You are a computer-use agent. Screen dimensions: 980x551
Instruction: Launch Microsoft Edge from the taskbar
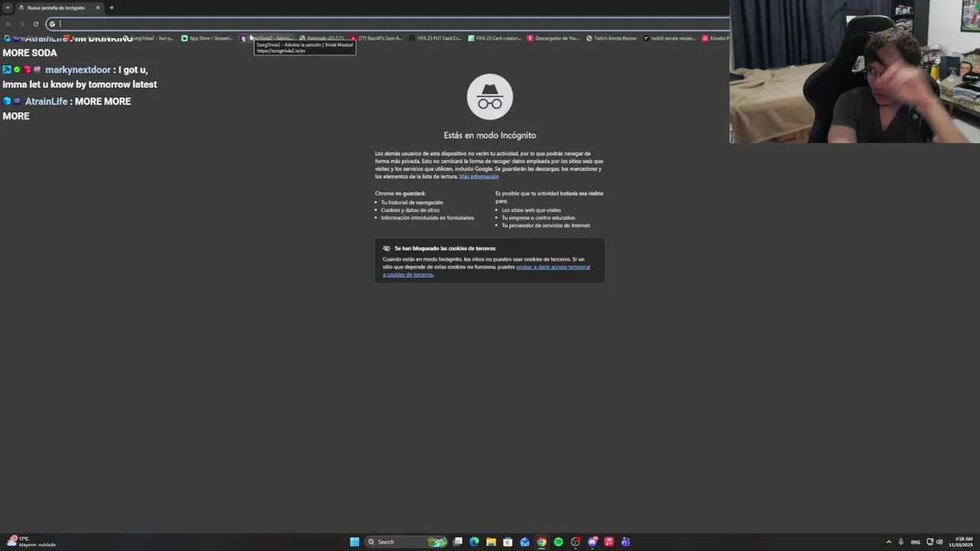(x=475, y=542)
